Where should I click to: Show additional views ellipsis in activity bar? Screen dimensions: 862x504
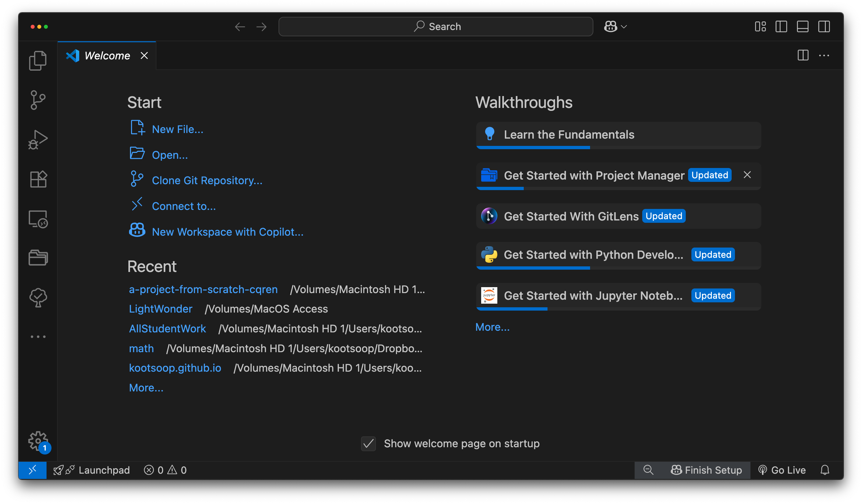coord(38,337)
